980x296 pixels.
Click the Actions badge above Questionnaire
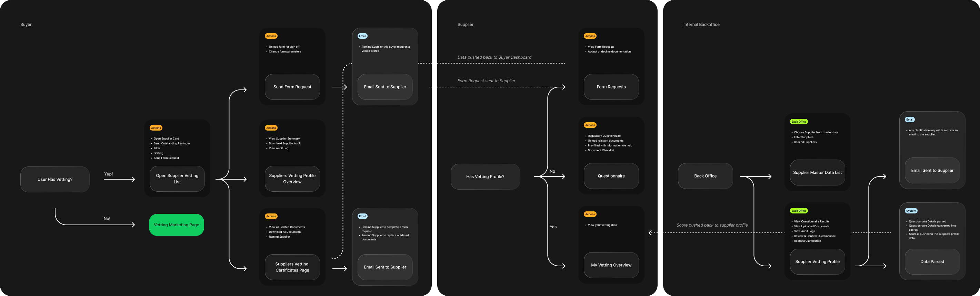point(590,125)
